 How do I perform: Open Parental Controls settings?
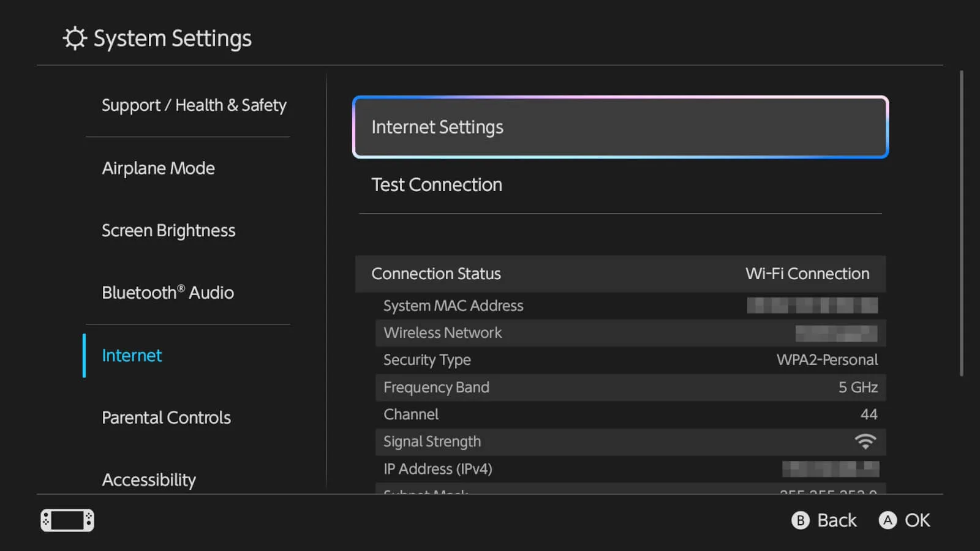(x=166, y=418)
